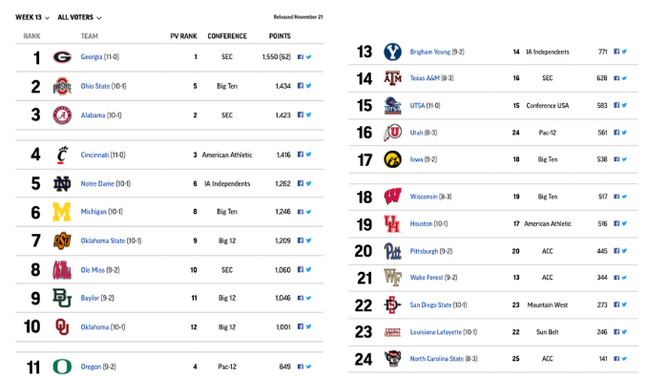Viewport: 668px width, 376px height.
Task: Sort by the CONFERENCE column header
Action: pyautogui.click(x=227, y=36)
